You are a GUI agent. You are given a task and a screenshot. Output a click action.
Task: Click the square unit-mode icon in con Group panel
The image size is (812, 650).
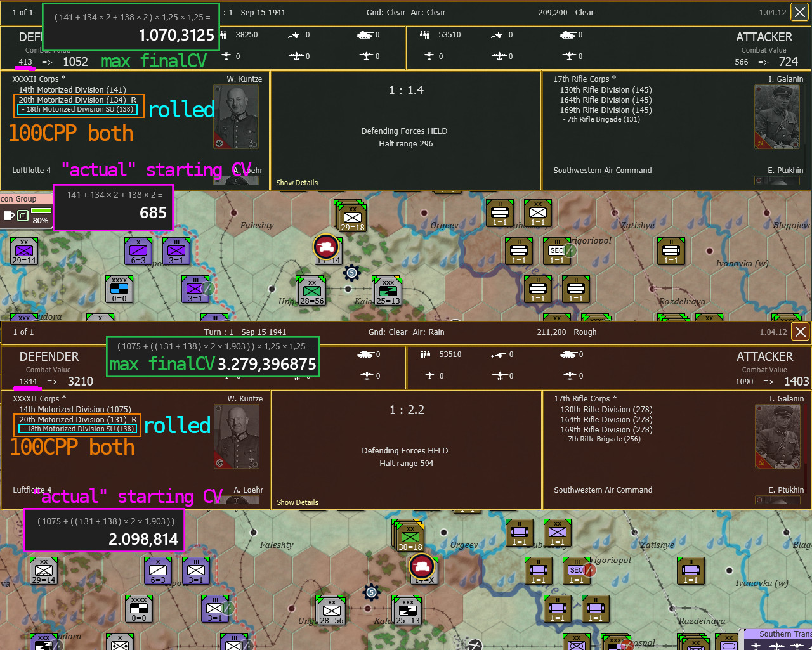23,216
